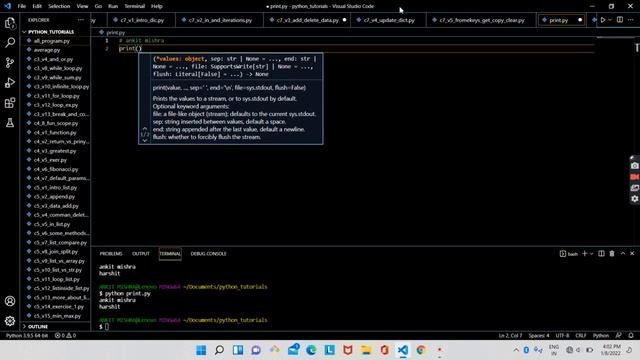Open the File menu

[x=22, y=6]
